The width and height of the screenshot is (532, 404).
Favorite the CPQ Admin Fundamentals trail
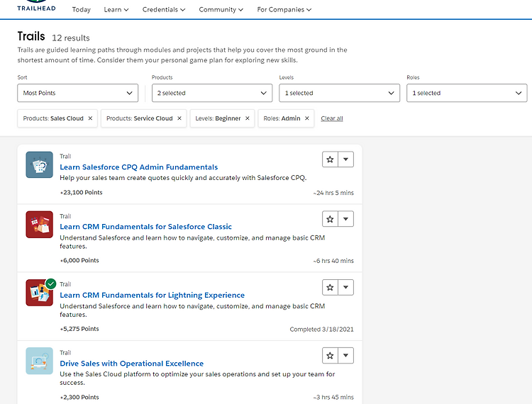pyautogui.click(x=330, y=159)
